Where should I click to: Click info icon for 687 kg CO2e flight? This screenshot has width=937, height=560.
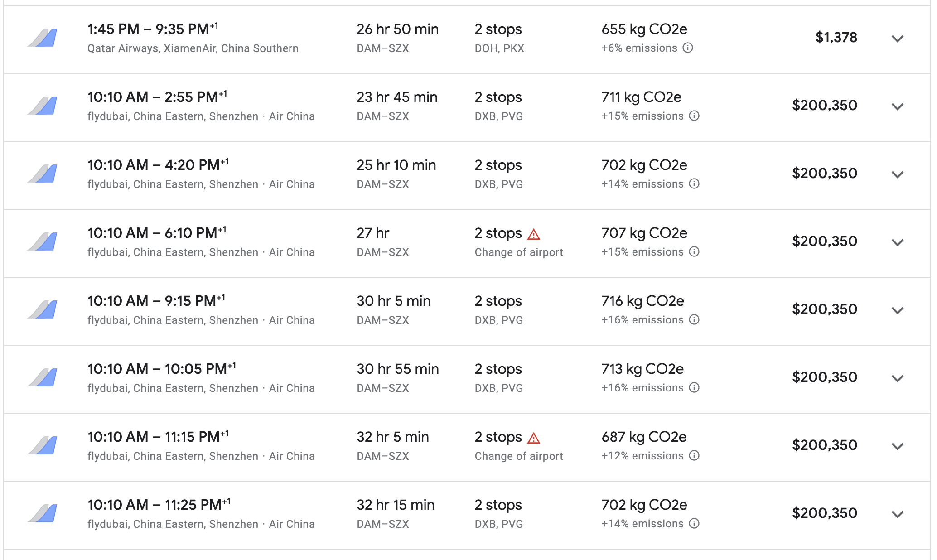pos(694,456)
